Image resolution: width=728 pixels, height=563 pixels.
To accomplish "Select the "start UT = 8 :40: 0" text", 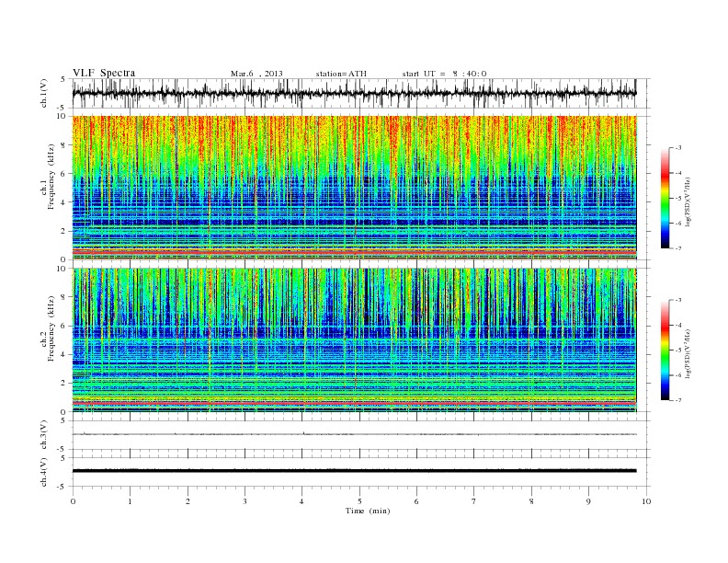I will [x=444, y=74].
